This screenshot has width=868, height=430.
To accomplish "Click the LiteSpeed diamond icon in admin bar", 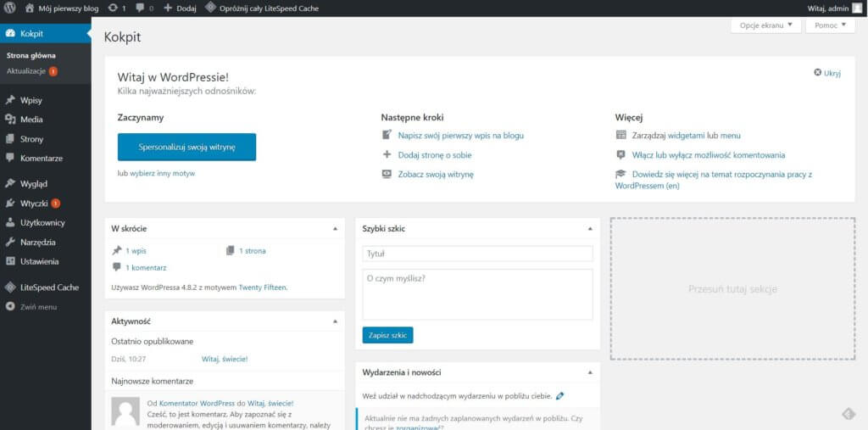I will [x=210, y=8].
